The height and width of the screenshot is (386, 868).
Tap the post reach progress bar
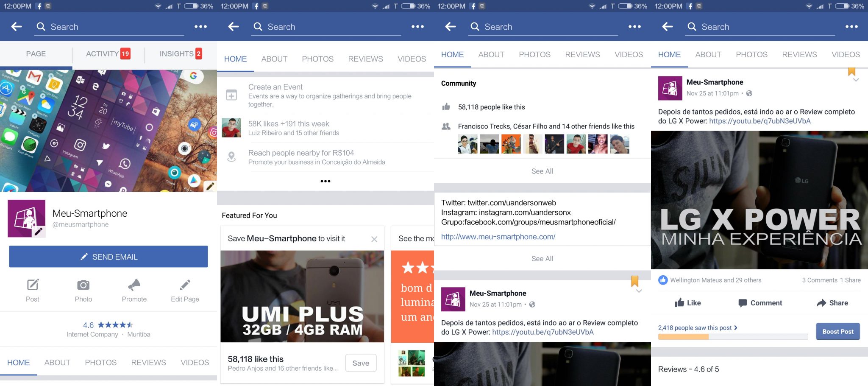(x=733, y=337)
